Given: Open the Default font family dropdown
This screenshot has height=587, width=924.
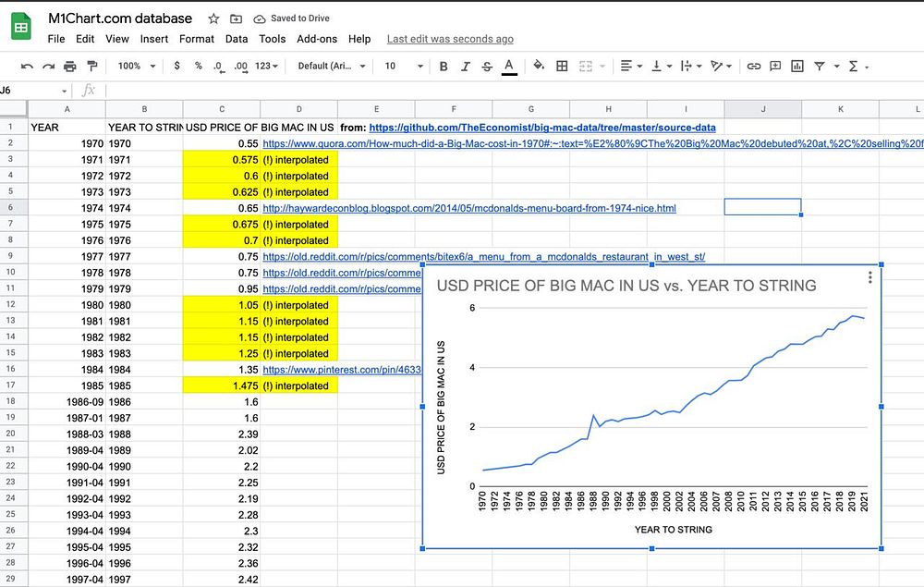Looking at the screenshot, I should tap(332, 67).
